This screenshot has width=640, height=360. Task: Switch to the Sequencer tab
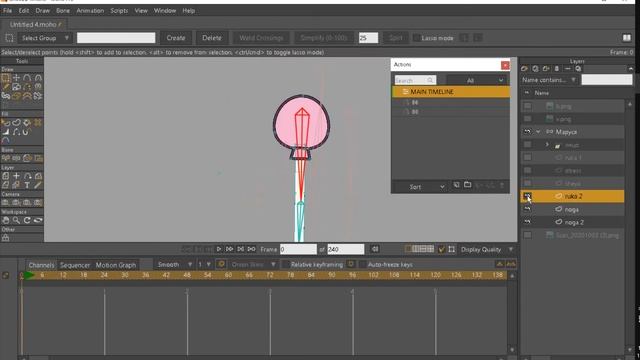[75, 265]
